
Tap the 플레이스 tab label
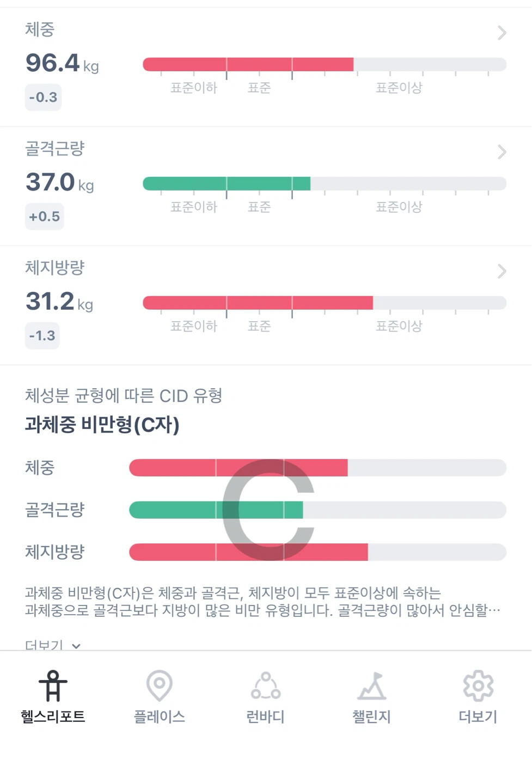coord(160,716)
